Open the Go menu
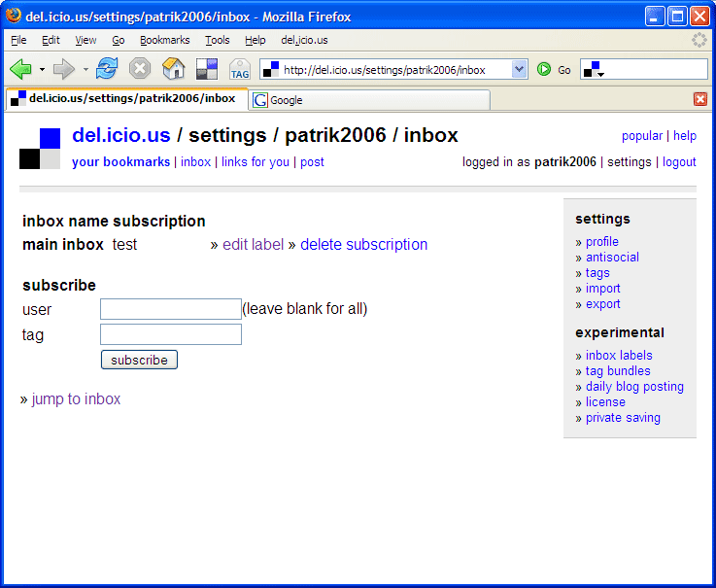Image resolution: width=716 pixels, height=588 pixels. tap(119, 40)
